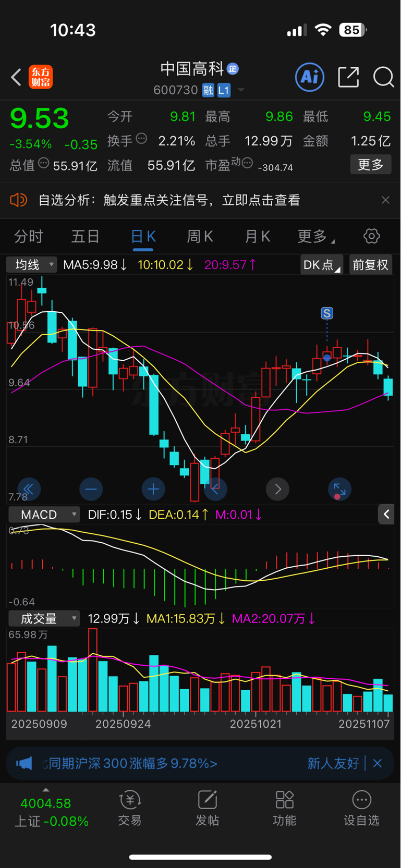Tap the 中国高科 stock title
Image resolution: width=401 pixels, height=868 pixels.
click(x=192, y=69)
